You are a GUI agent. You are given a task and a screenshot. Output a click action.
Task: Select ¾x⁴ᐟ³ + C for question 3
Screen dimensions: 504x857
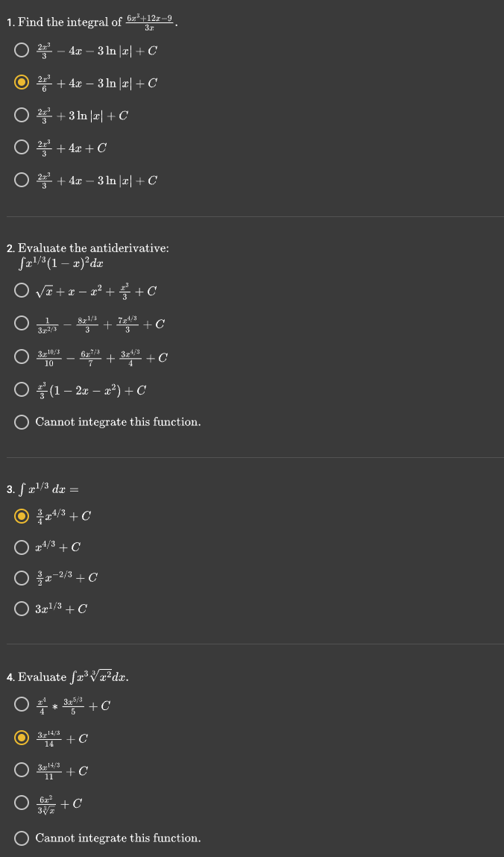pos(21,515)
